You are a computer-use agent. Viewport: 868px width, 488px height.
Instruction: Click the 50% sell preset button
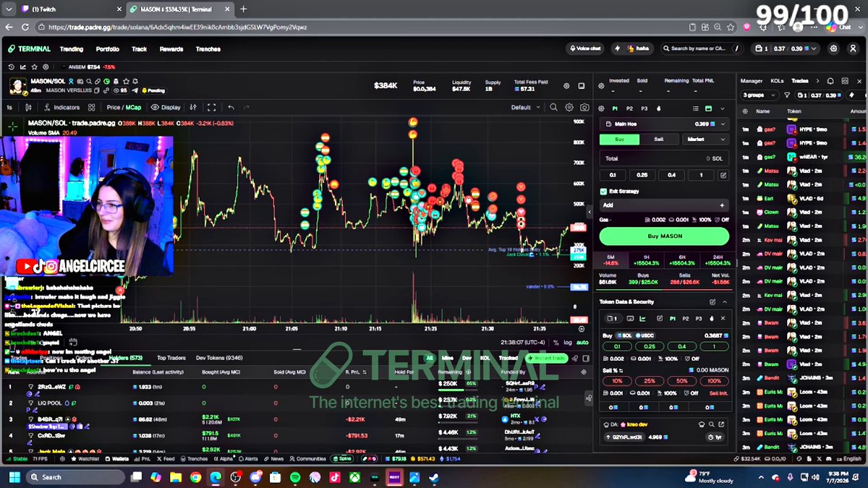click(x=681, y=381)
